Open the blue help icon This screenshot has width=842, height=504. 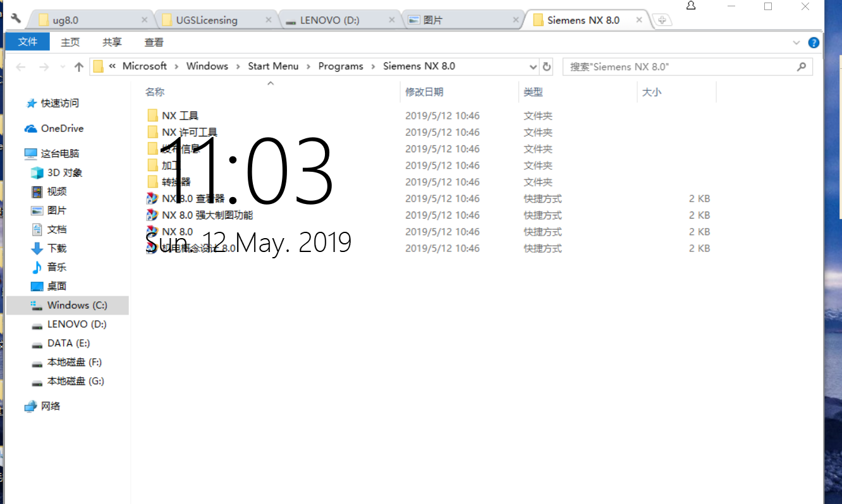(814, 42)
